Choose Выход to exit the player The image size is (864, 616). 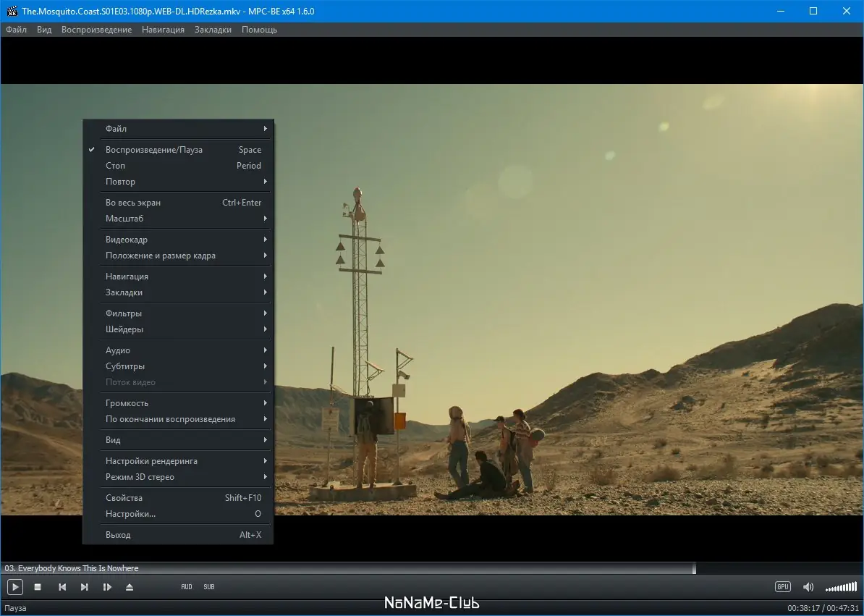(178, 535)
